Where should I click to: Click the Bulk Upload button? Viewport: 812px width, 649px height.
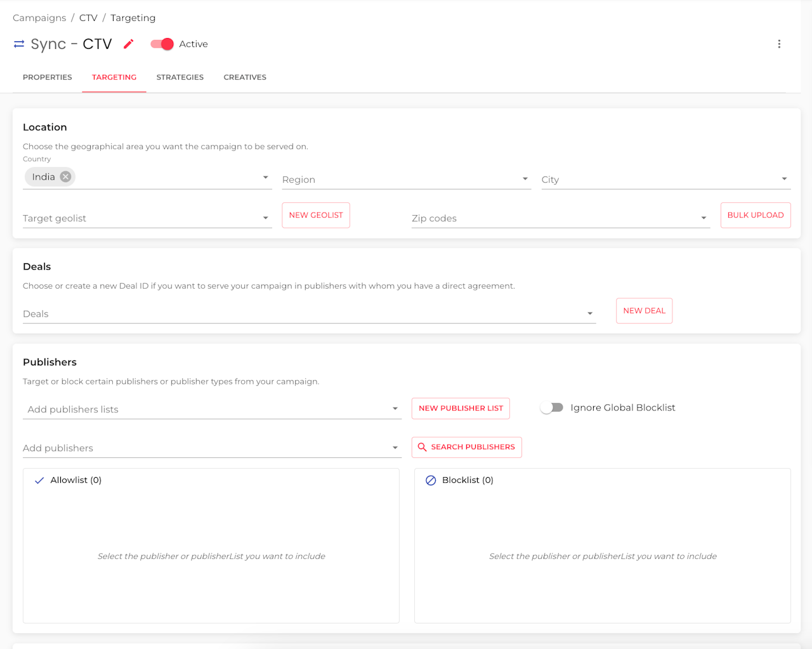[756, 215]
